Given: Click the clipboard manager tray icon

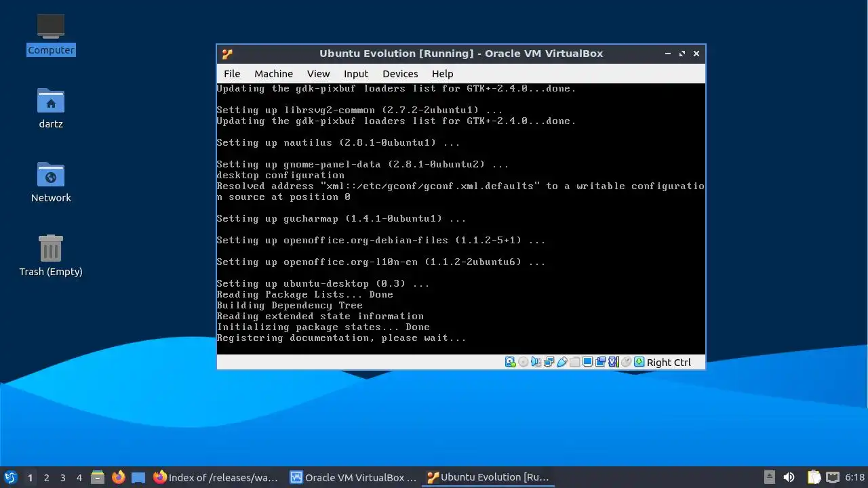Looking at the screenshot, I should click(814, 477).
